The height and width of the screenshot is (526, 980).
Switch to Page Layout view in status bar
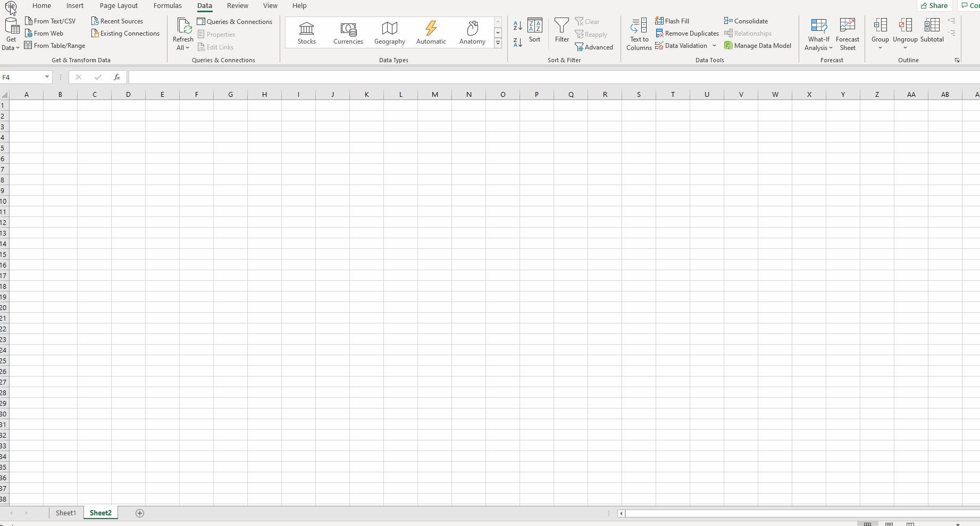[x=889, y=524]
